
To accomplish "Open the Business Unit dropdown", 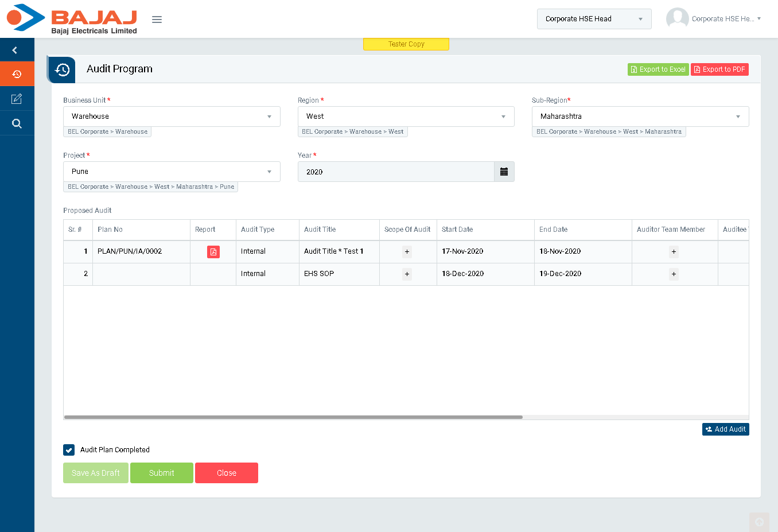I will [172, 117].
